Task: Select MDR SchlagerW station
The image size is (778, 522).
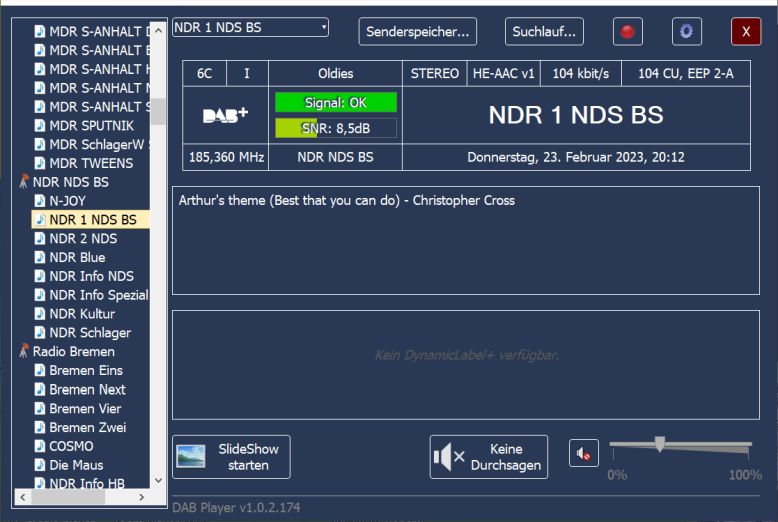Action: coord(99,144)
